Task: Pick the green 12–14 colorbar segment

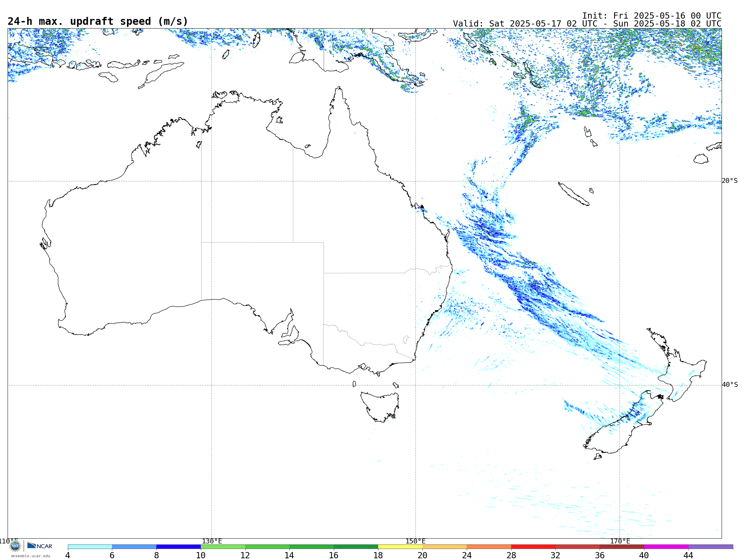Action: click(267, 547)
